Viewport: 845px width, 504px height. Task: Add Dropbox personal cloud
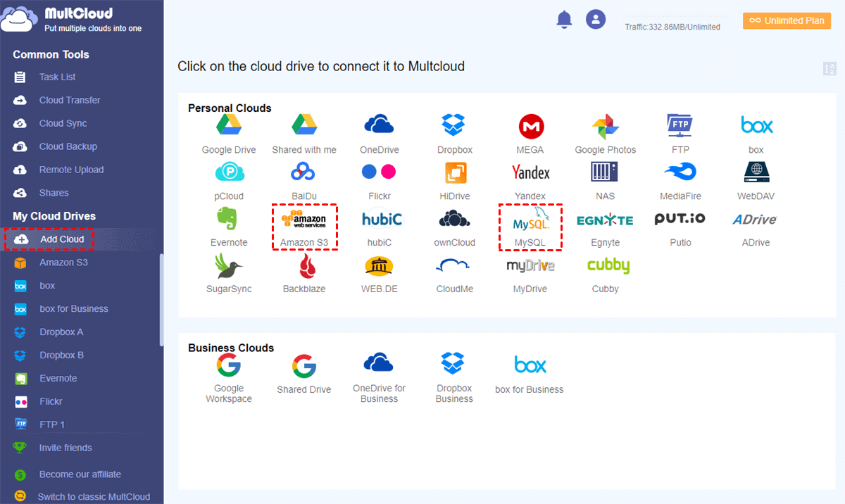454,134
